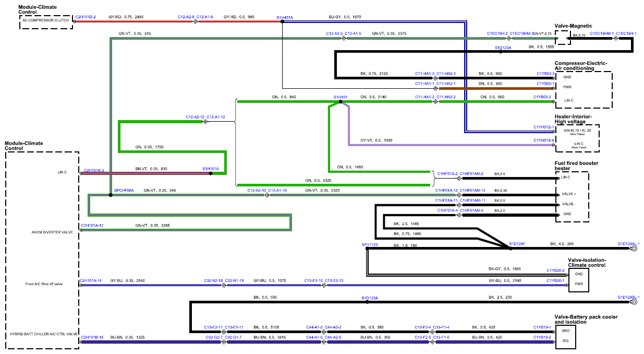Screen dimensions: 644x354
Task: Click shut off valve connector C2H101A-14
Action: point(91,280)
